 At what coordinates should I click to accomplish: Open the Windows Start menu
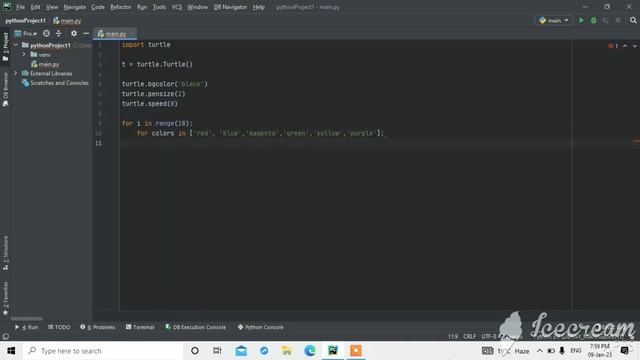[x=11, y=351]
